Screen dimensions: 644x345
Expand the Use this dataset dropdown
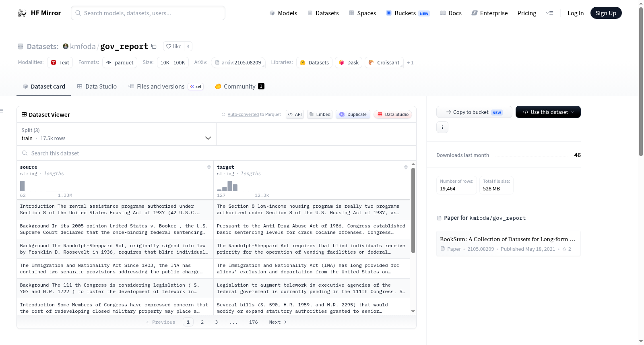(548, 112)
